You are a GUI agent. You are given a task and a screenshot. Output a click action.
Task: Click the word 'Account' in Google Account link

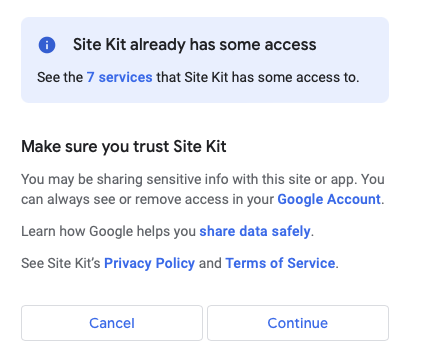point(354,199)
